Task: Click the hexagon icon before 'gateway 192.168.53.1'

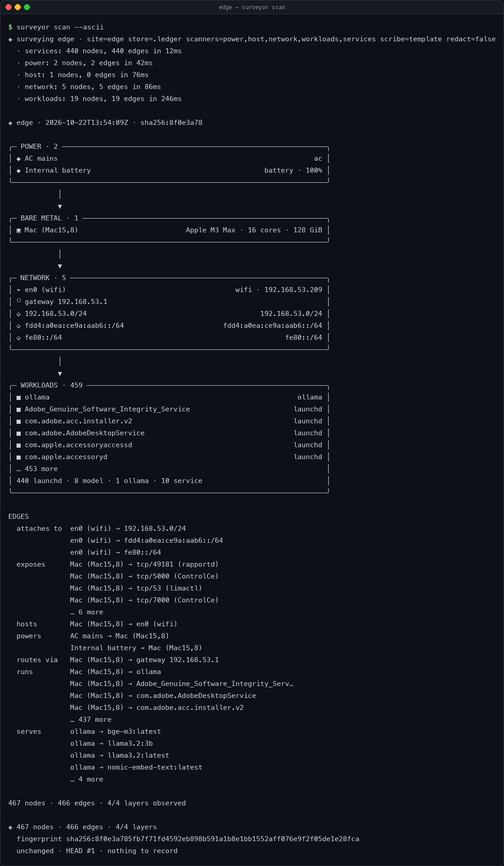Action: click(x=19, y=301)
